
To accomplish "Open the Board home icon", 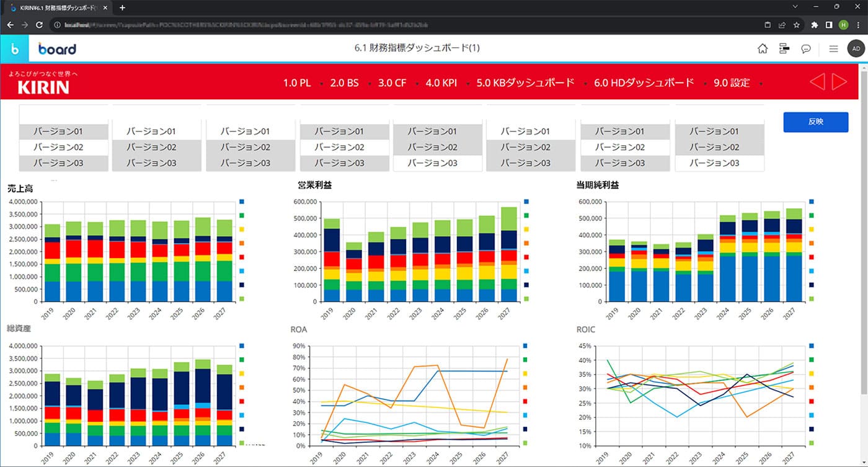I will pos(763,49).
